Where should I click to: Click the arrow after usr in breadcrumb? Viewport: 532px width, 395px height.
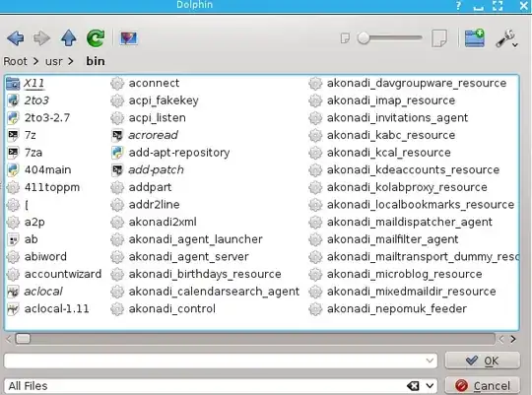click(71, 61)
